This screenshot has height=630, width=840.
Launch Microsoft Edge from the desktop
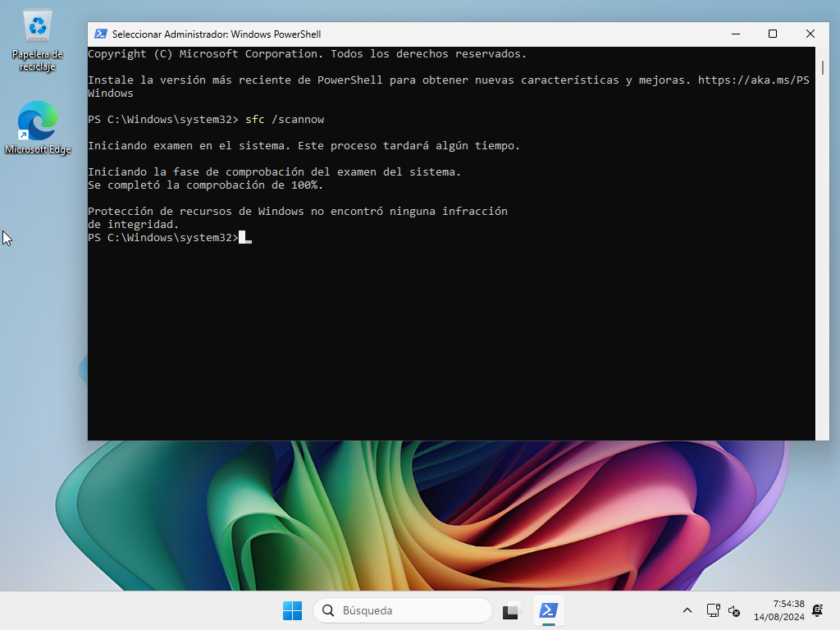pos(38,128)
